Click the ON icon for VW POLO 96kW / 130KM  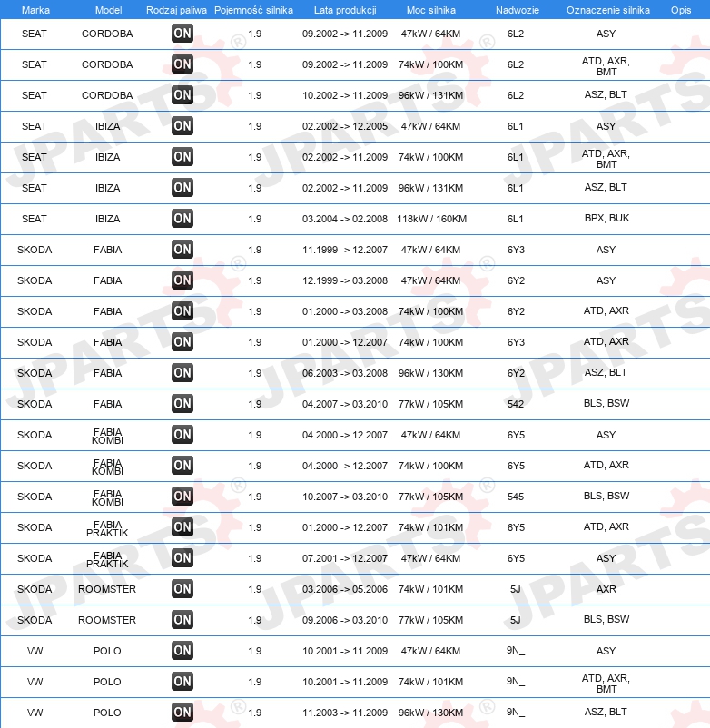click(182, 713)
